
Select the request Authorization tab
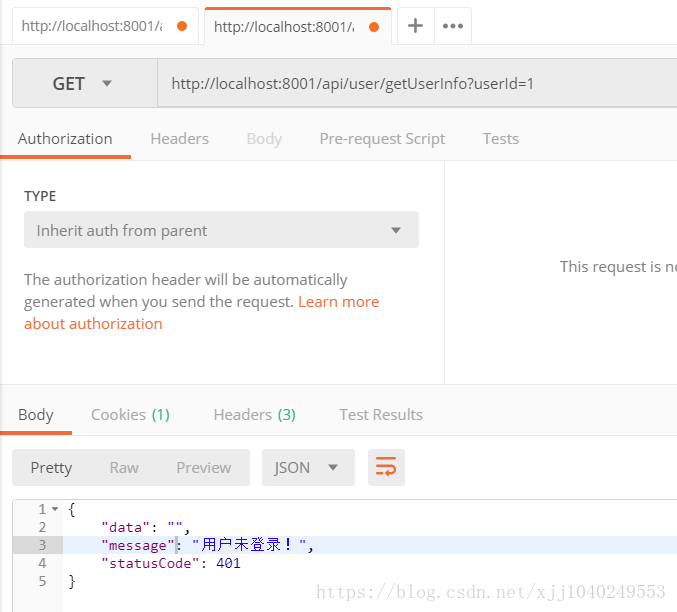(x=65, y=139)
